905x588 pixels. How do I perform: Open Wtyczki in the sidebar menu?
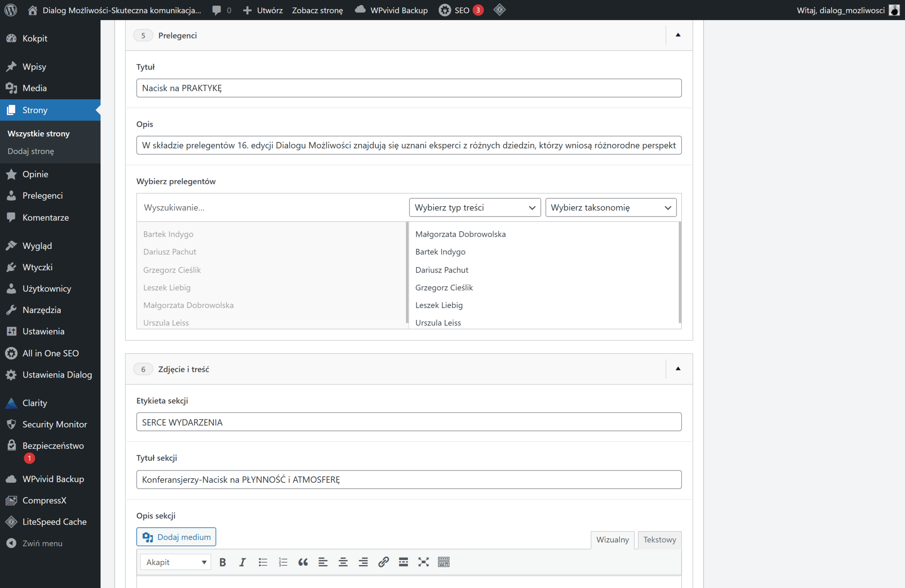(37, 267)
